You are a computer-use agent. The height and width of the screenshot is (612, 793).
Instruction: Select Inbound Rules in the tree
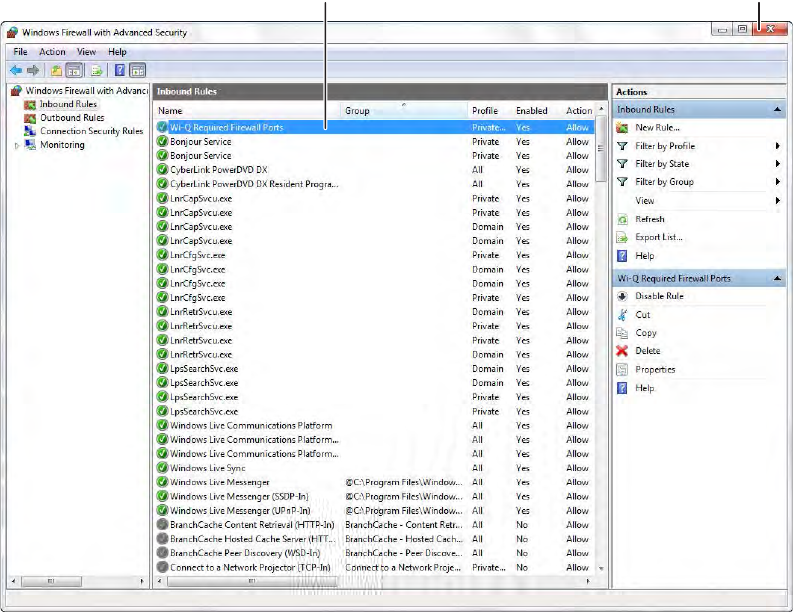coord(68,104)
